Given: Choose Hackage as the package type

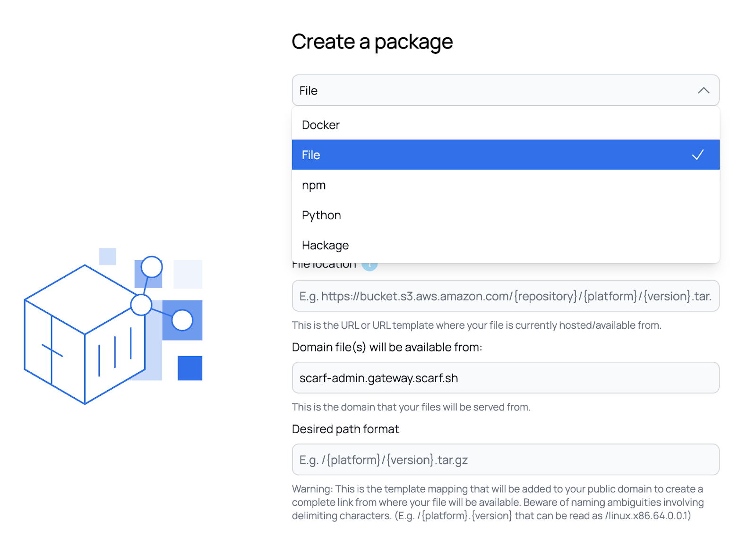Looking at the screenshot, I should coord(325,246).
